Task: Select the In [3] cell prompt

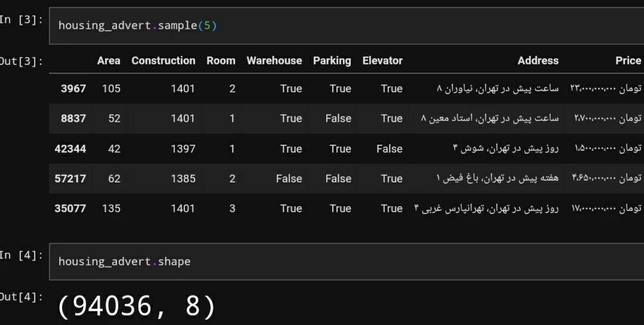Action: (x=21, y=20)
